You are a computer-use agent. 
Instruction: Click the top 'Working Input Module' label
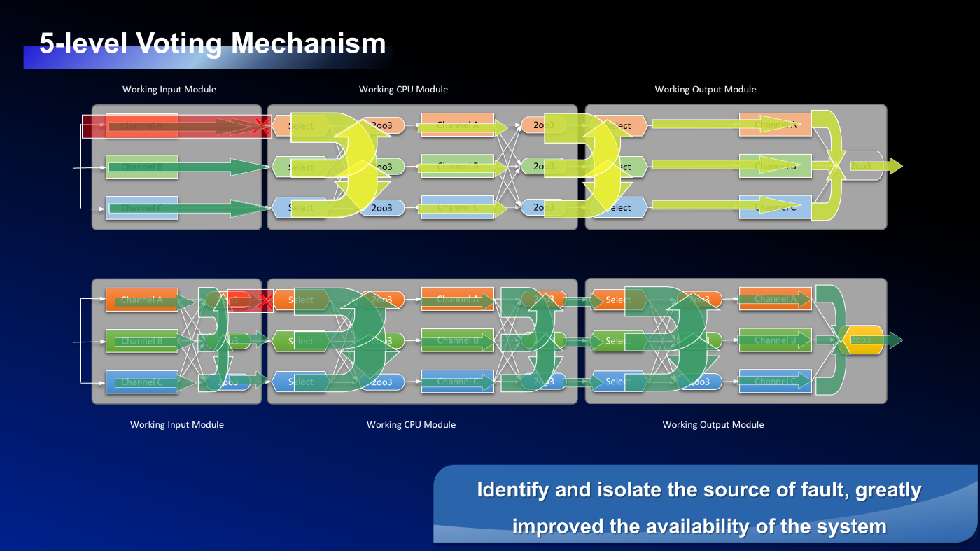pos(169,90)
